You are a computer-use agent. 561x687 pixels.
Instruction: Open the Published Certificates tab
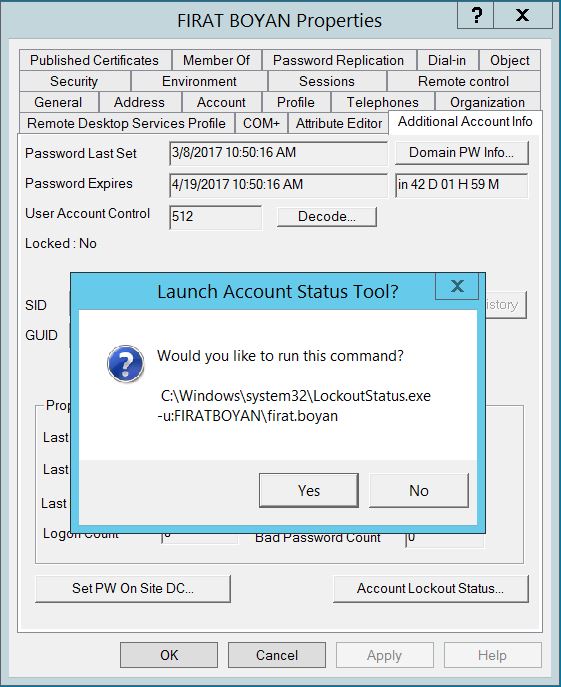(x=94, y=60)
